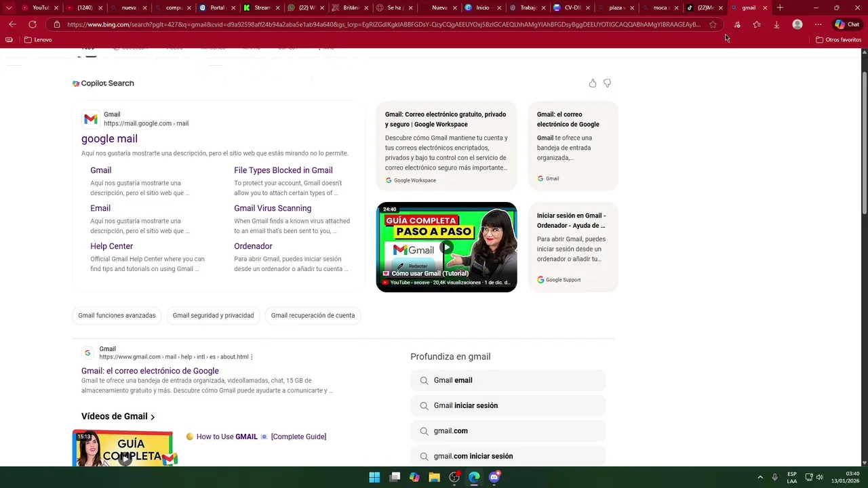The width and height of the screenshot is (868, 488).
Task: Open Microsoft Edge taskbar icon
Action: tap(474, 477)
